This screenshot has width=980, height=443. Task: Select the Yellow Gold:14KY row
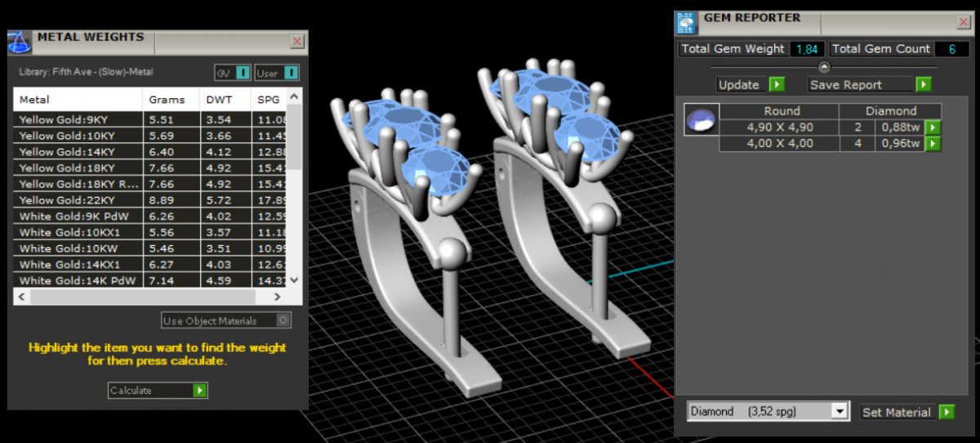coord(151,152)
